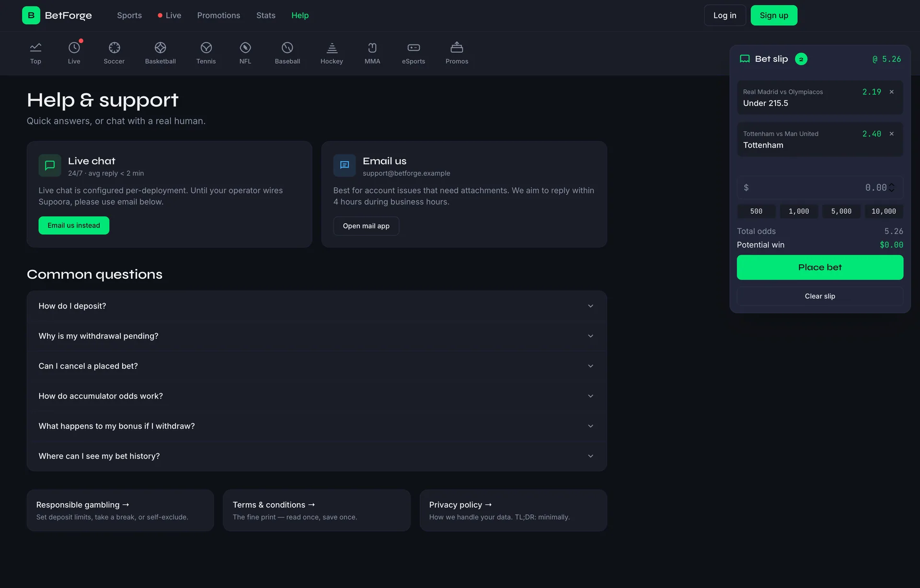Click the Sign up button
The image size is (920, 588).
(774, 15)
